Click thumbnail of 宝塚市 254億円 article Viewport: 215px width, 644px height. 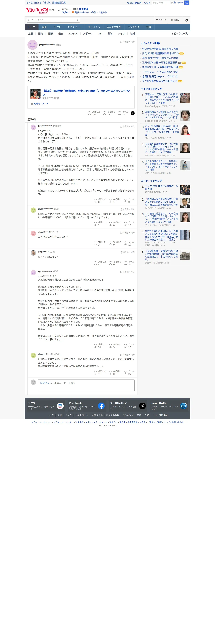(185, 255)
